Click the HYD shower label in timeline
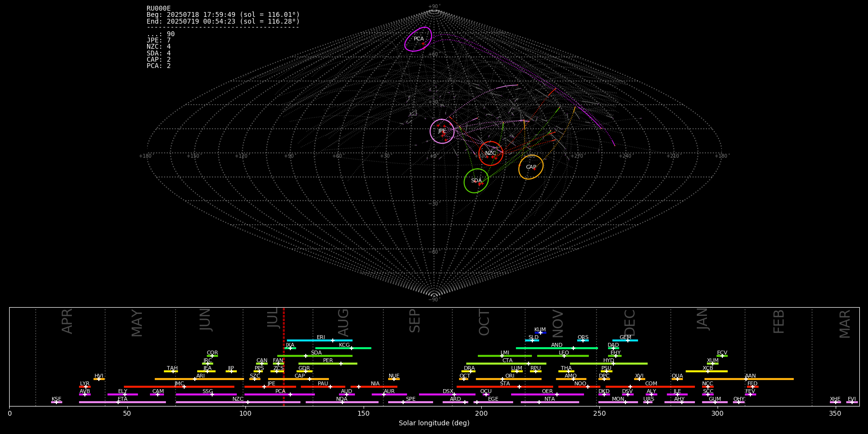The width and height of the screenshot is (868, 434). tap(609, 361)
